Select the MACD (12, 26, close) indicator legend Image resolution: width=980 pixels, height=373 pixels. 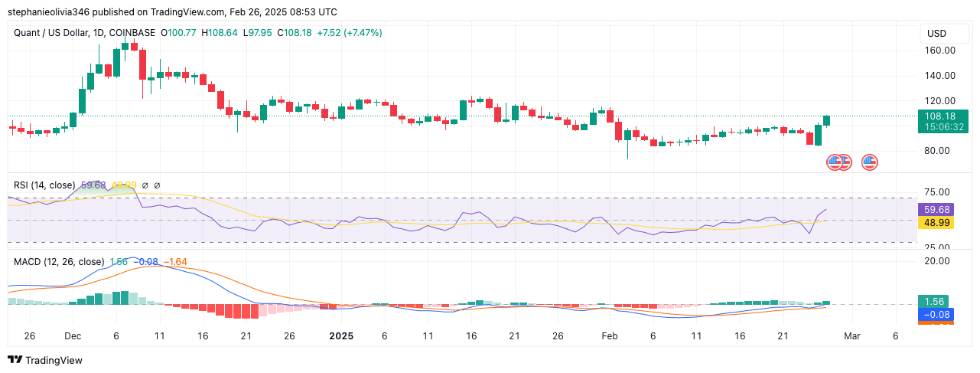[58, 262]
